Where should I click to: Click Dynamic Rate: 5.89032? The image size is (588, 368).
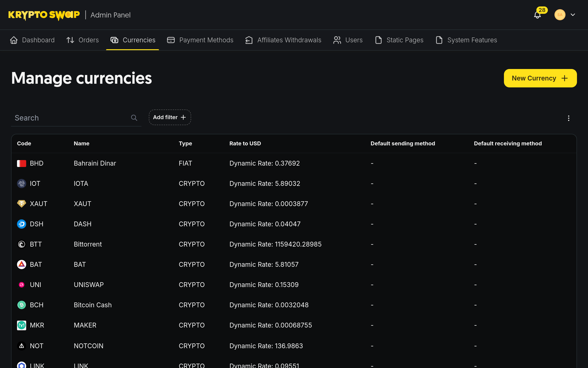pos(265,184)
